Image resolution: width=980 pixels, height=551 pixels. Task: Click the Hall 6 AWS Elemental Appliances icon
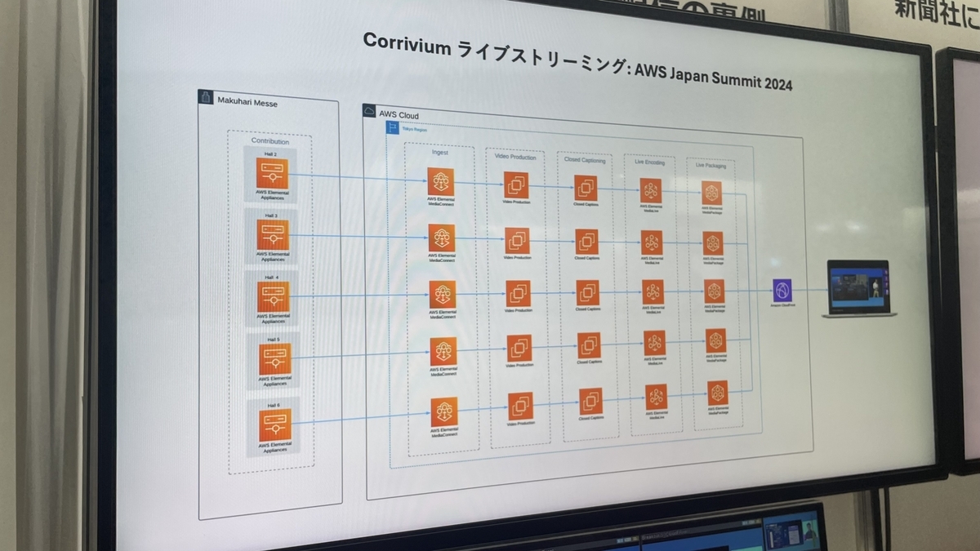(x=275, y=425)
